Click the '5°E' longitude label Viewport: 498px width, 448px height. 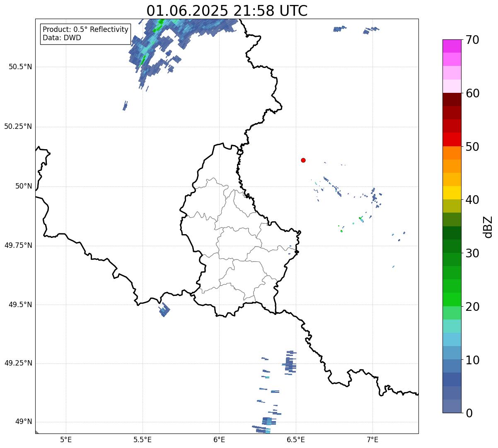(66, 439)
